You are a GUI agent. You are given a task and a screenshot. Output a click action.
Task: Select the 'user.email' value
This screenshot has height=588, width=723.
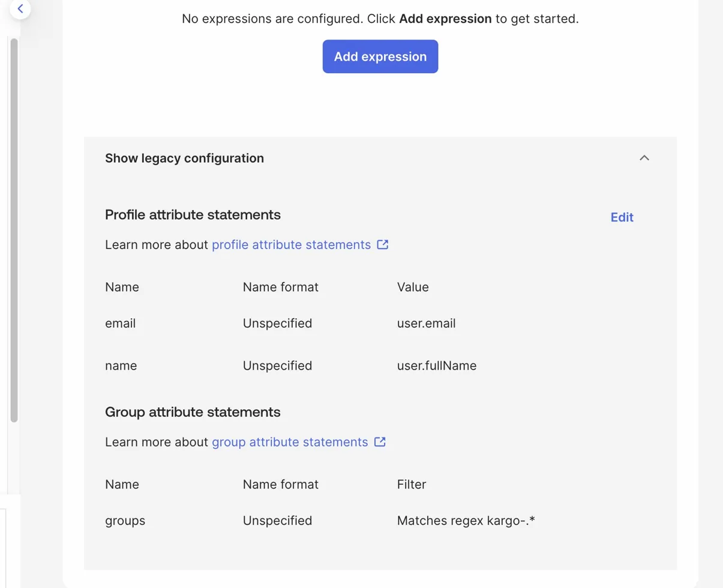pos(427,323)
